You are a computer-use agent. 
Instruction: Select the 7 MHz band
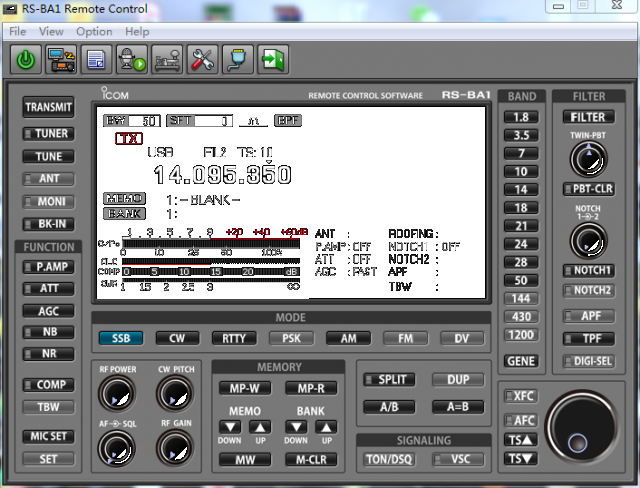point(521,153)
